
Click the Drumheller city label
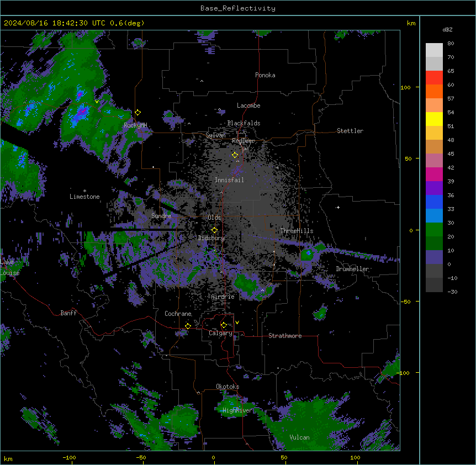(352, 269)
